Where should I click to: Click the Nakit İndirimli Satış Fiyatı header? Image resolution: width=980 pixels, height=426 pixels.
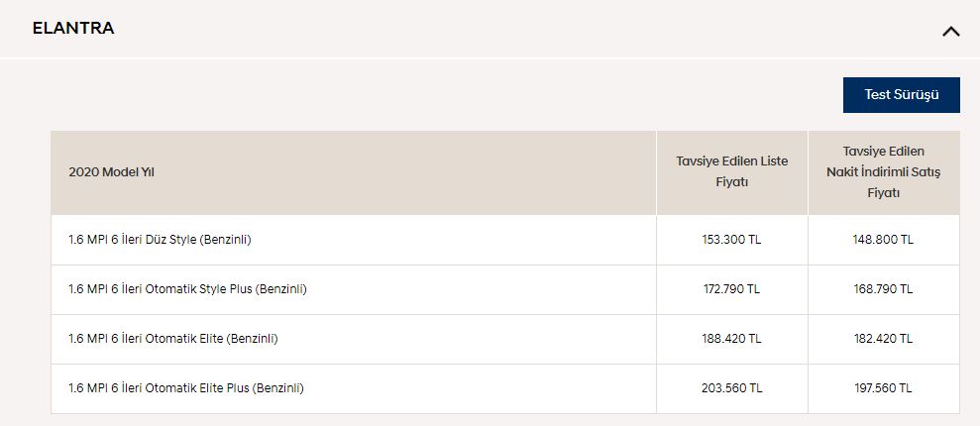(x=884, y=172)
